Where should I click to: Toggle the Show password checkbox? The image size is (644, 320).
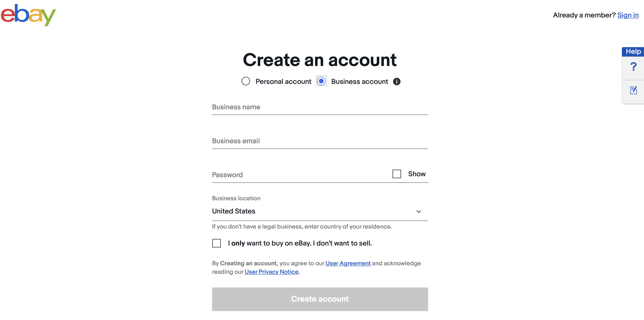(397, 174)
